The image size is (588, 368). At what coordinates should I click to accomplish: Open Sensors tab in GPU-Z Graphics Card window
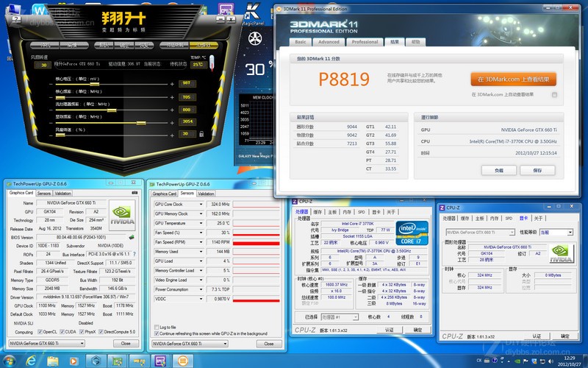44,194
